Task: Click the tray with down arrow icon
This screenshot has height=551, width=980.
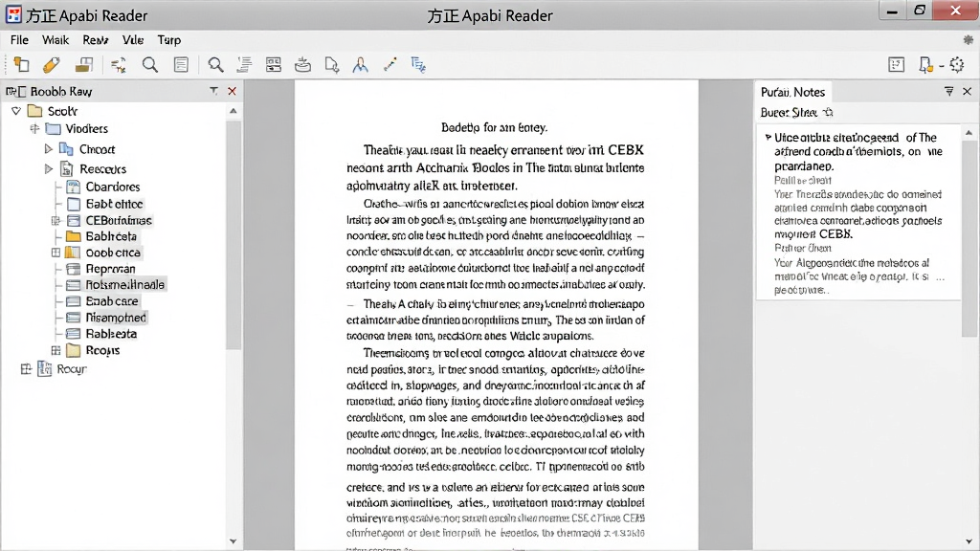Action: coord(302,65)
